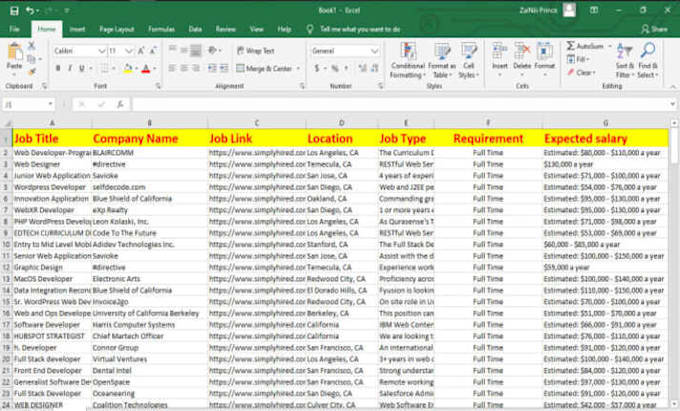Viewport: 680px width, 411px height.
Task: Click AutoSum sigma button
Action: (x=585, y=46)
